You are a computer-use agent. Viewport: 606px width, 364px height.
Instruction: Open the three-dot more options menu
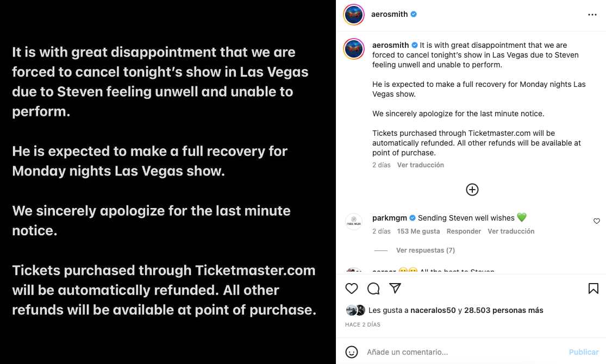pos(592,15)
